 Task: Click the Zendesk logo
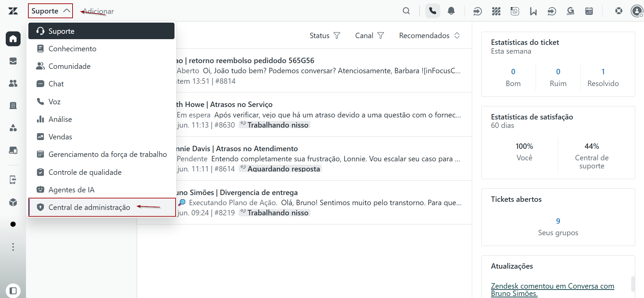[x=13, y=11]
